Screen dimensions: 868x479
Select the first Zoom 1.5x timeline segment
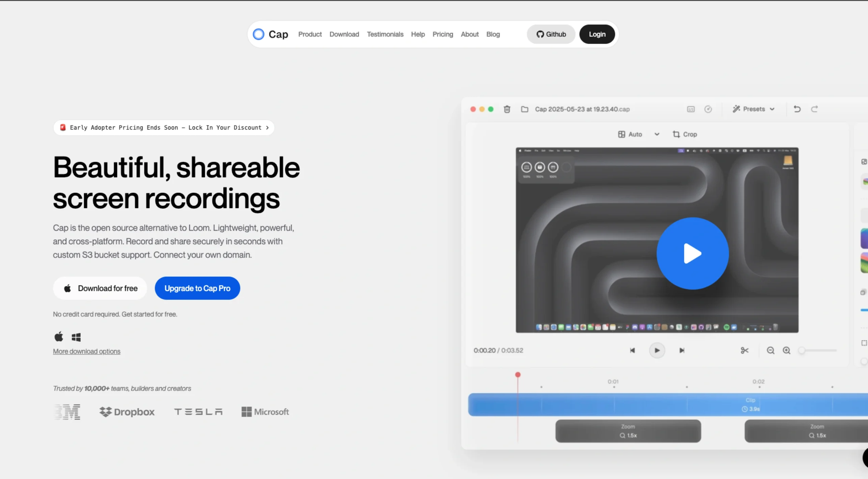pos(628,431)
